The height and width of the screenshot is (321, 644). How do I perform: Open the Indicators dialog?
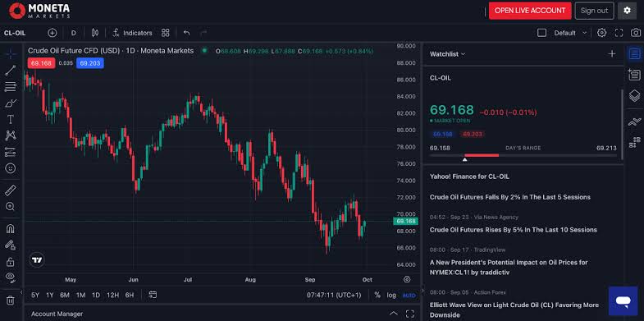click(132, 33)
